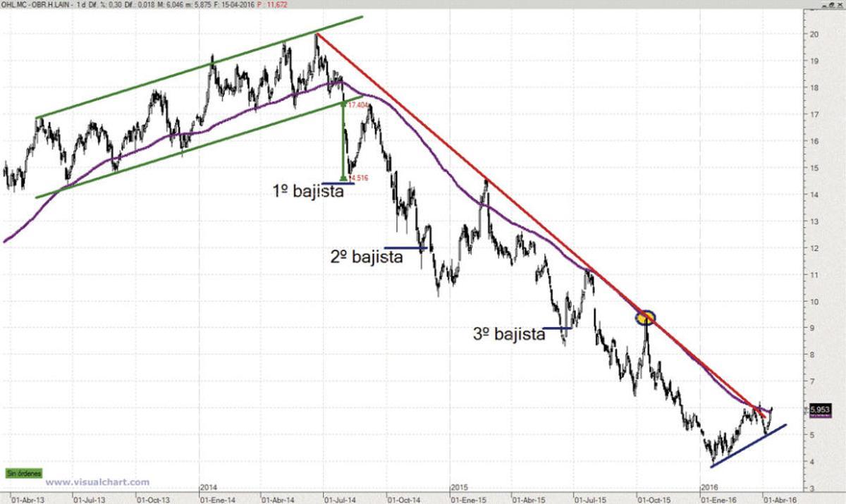Open the www.visualchart.com link
846x504 pixels.
pyautogui.click(x=99, y=482)
